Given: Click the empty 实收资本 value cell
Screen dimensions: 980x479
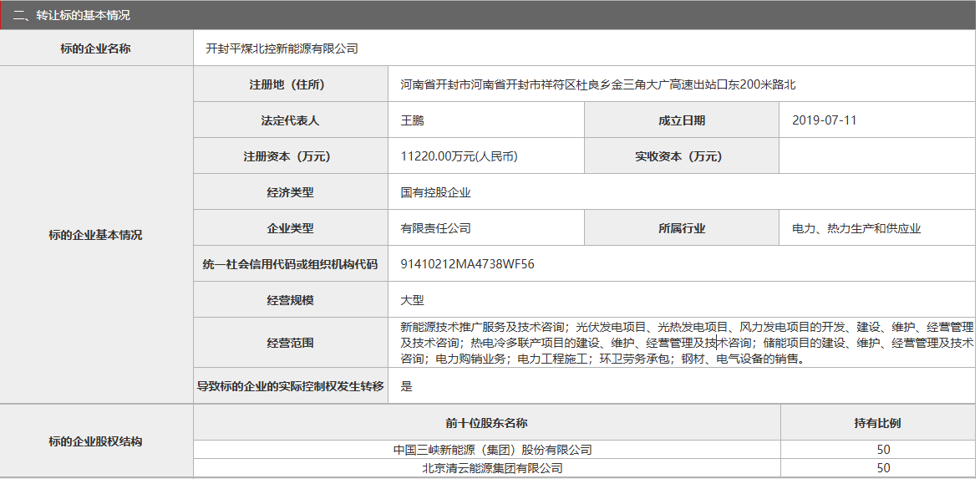Looking at the screenshot, I should coord(876,156).
